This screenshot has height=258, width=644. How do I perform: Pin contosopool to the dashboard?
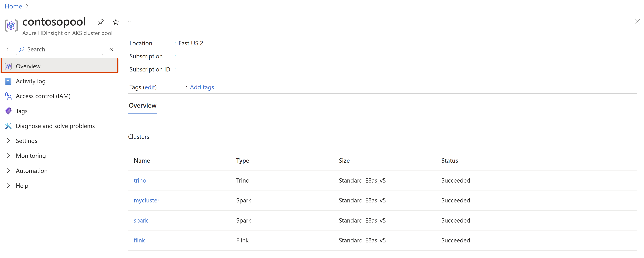tap(101, 22)
